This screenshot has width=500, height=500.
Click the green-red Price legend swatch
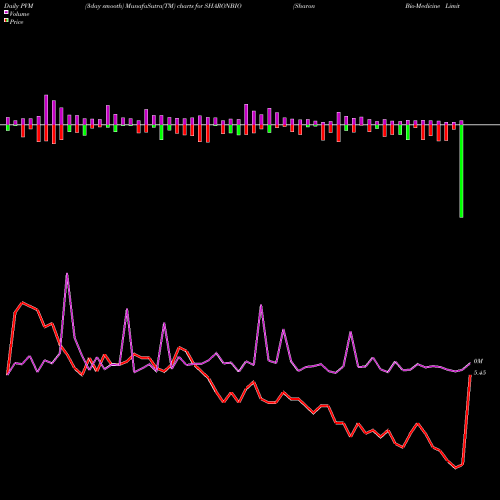pos(6,21)
